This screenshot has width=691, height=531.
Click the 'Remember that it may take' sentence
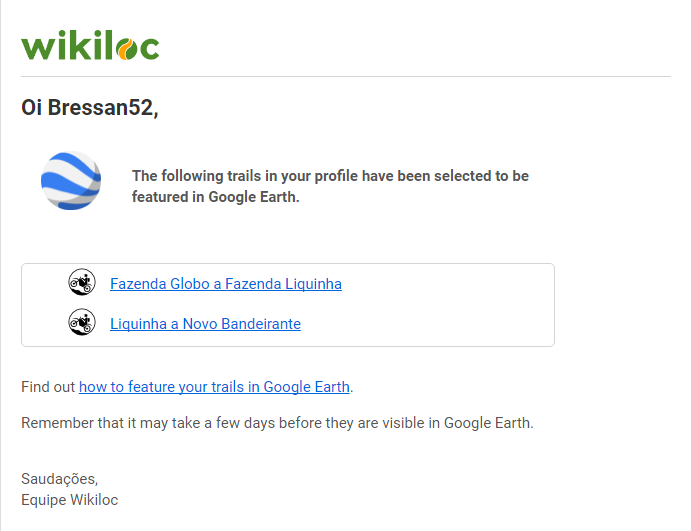point(277,423)
